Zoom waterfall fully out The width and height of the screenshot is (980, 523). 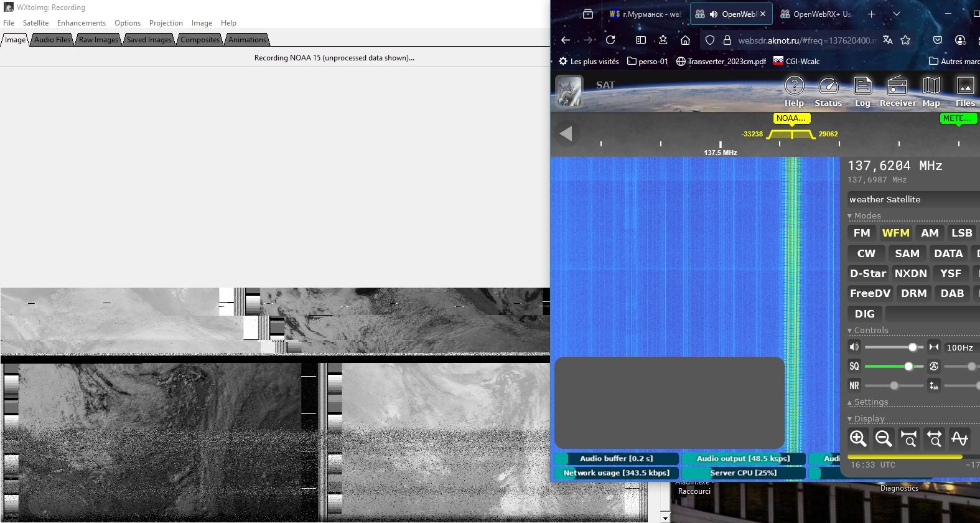[935, 438]
